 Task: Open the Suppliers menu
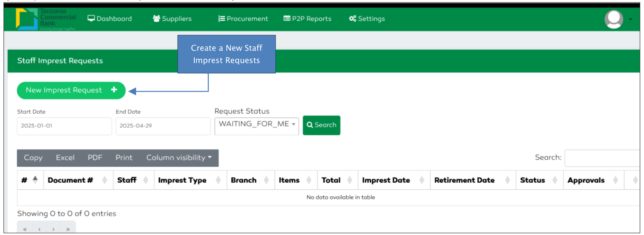point(172,19)
